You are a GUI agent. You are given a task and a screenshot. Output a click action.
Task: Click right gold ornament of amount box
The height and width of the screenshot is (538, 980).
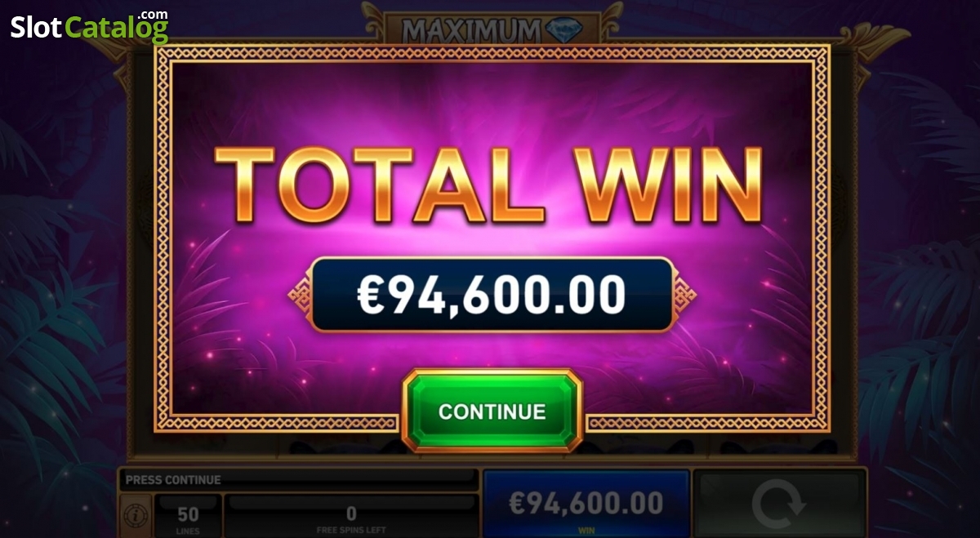coord(684,295)
